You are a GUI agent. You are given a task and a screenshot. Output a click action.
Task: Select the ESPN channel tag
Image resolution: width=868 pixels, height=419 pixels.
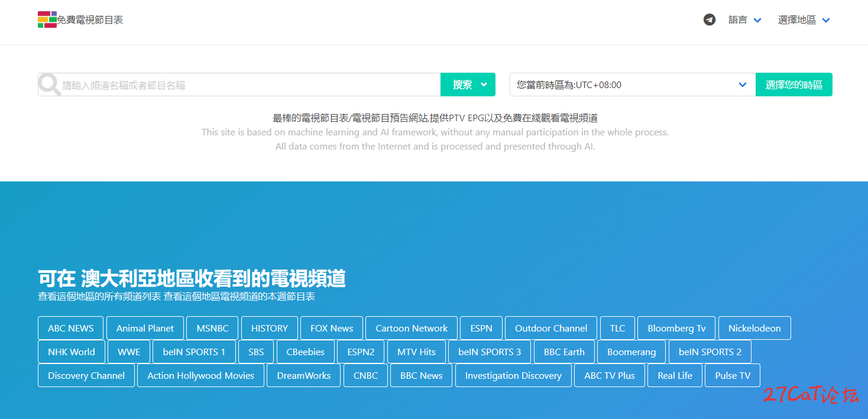(x=481, y=328)
